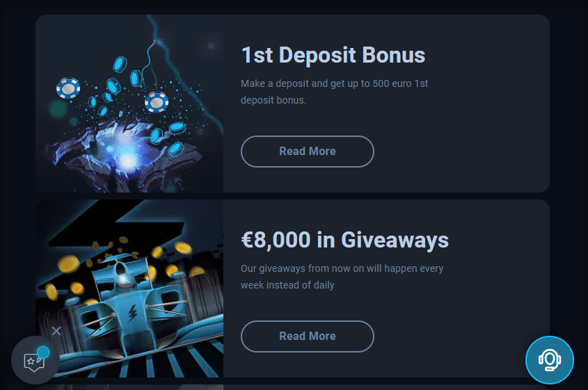The width and height of the screenshot is (588, 390).
Task: Click the partially visible promo card at the bottom
Action: (x=292, y=387)
